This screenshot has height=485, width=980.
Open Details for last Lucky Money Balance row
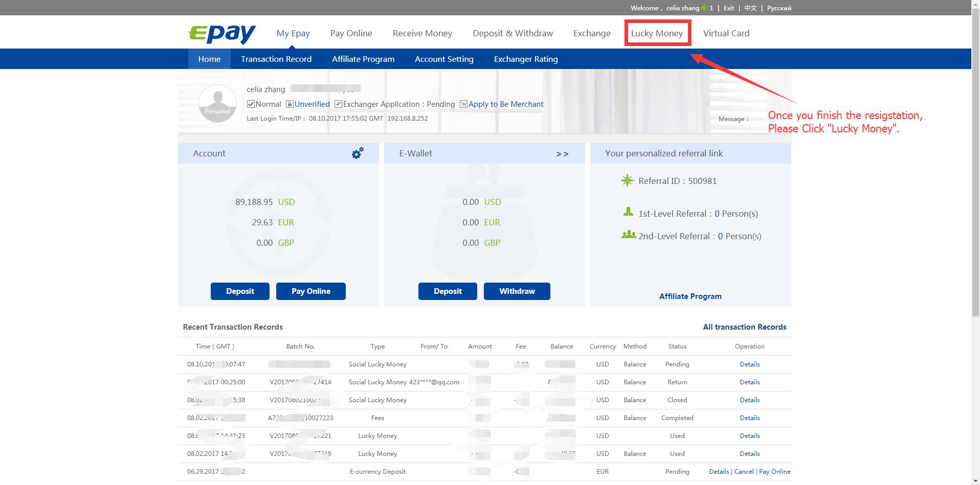750,454
